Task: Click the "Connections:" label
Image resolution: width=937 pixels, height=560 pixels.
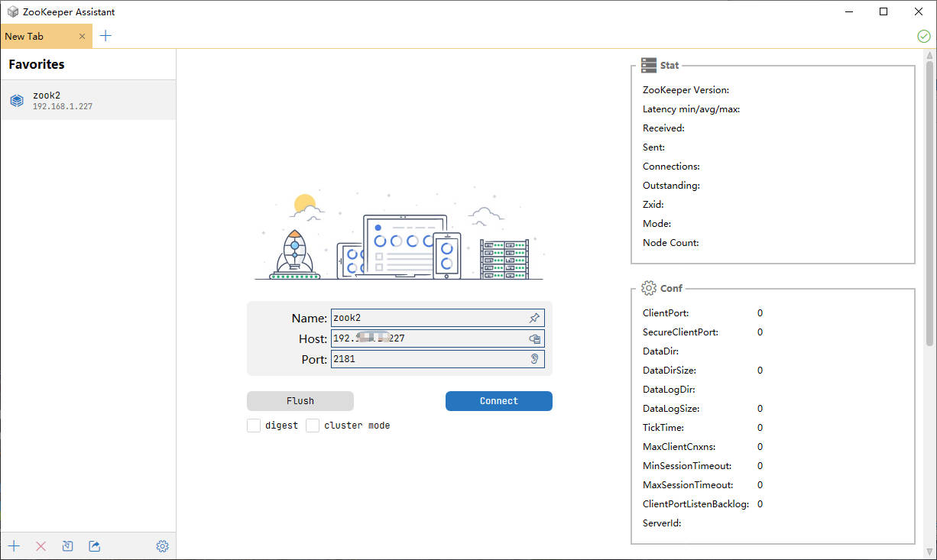Action: 672,167
